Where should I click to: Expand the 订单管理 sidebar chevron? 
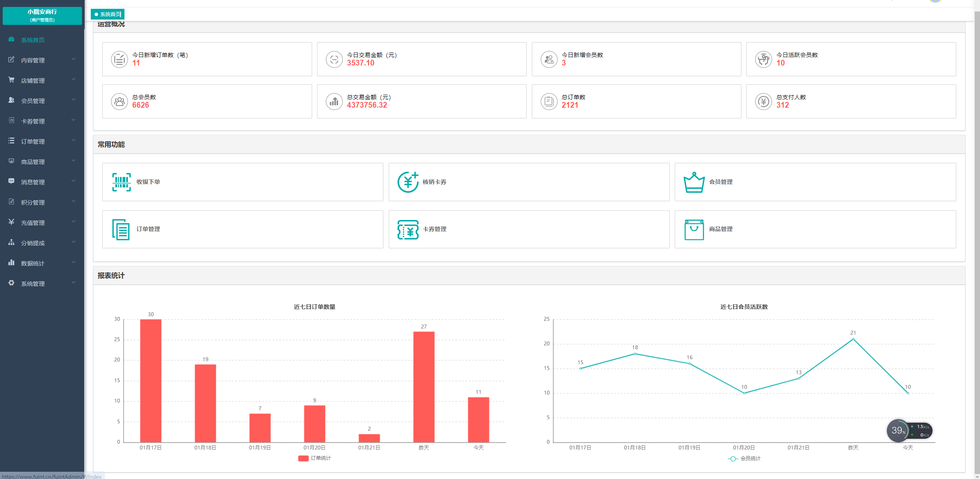click(x=74, y=140)
